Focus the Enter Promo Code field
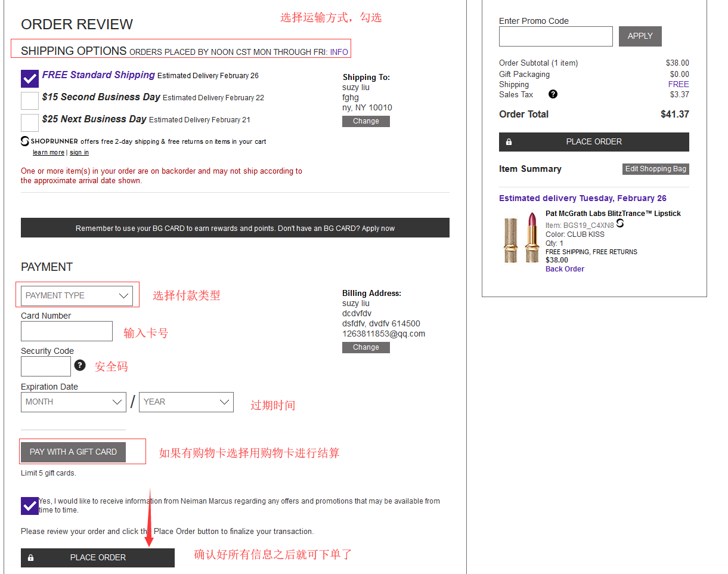The image size is (728, 574). tap(556, 36)
